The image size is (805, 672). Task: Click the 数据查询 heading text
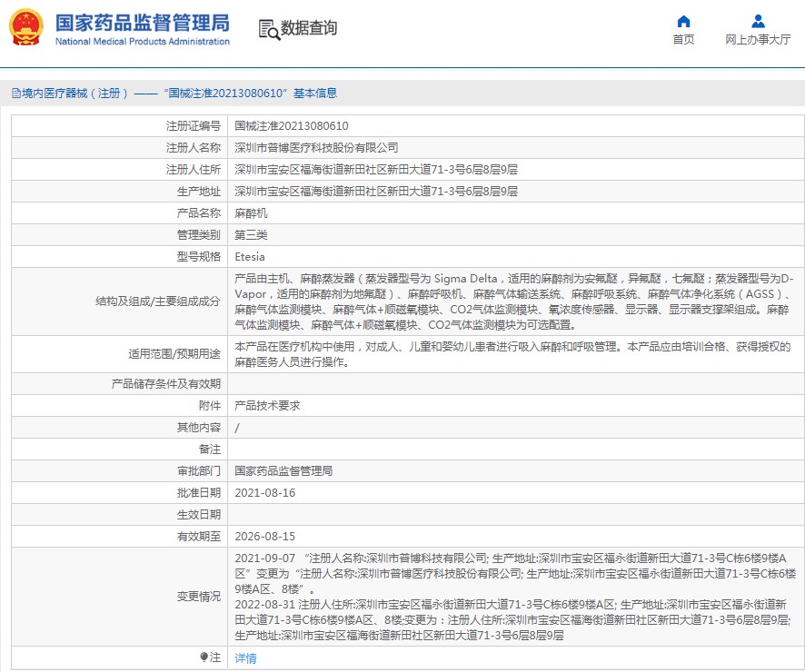pyautogui.click(x=309, y=28)
